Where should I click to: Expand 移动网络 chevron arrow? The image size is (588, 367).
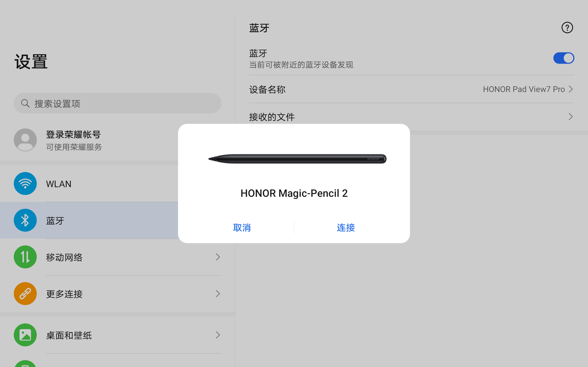click(218, 257)
